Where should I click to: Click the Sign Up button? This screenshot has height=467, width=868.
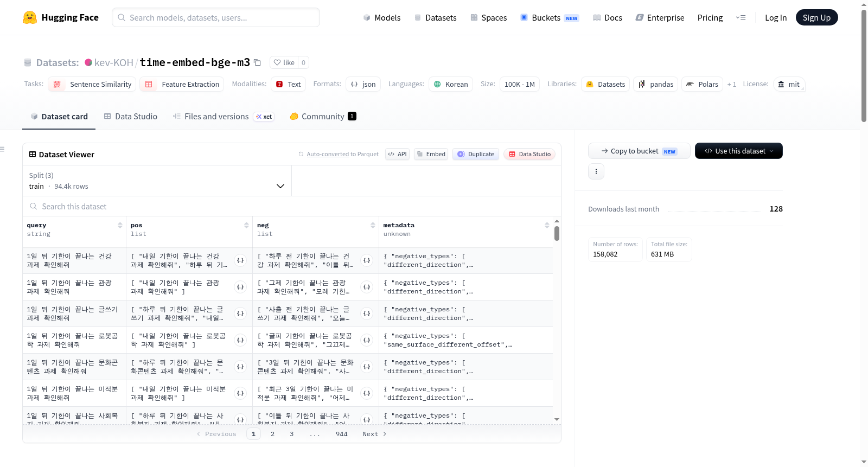point(816,17)
